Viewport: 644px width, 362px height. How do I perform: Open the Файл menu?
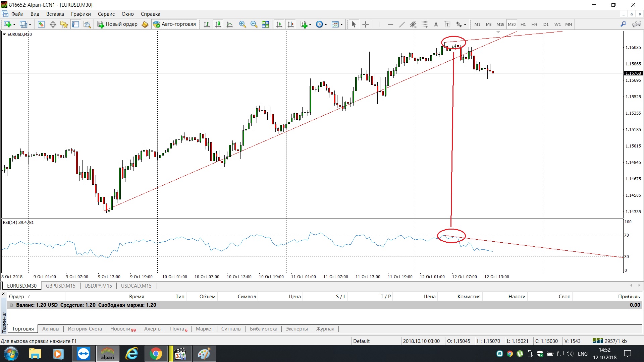click(17, 14)
